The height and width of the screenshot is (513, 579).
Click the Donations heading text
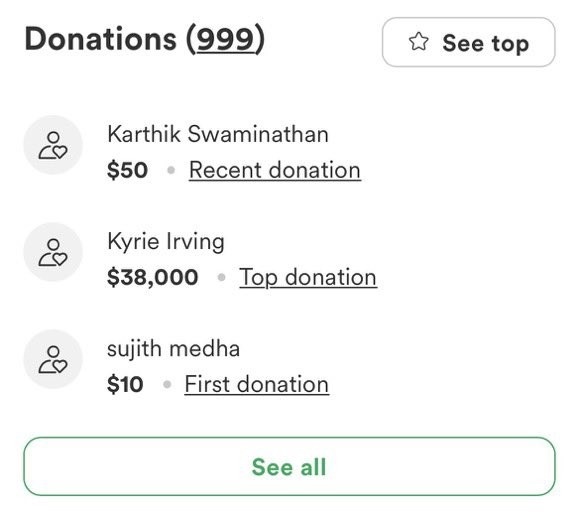pos(100,39)
